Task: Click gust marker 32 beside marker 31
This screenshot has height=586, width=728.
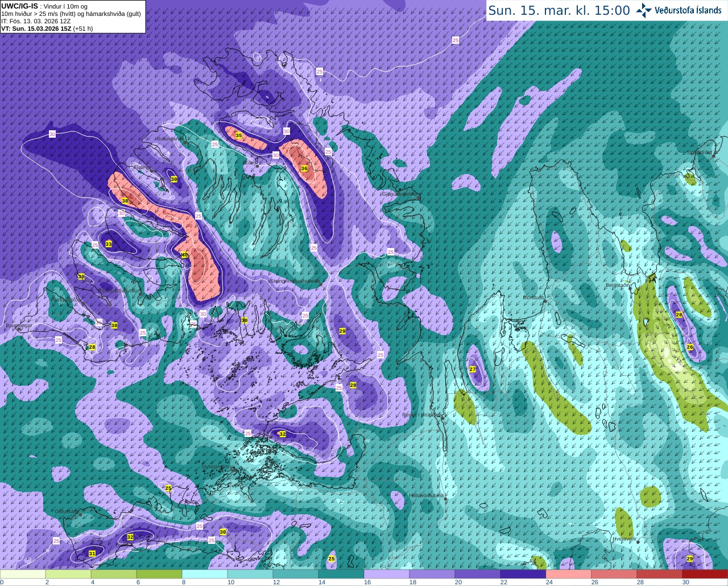Action: point(130,537)
